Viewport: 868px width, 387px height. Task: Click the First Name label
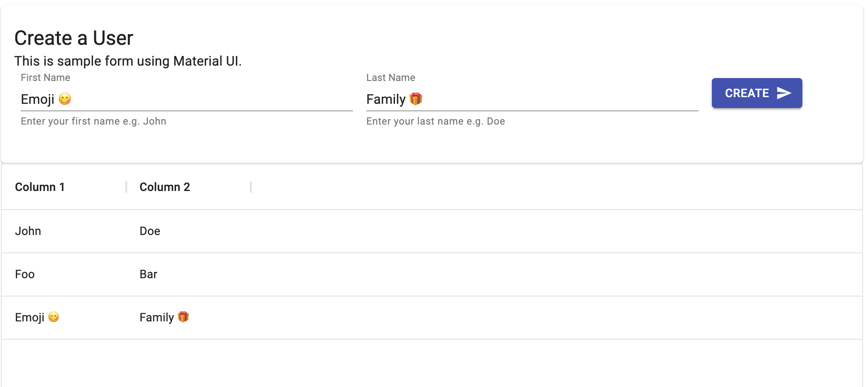tap(46, 78)
